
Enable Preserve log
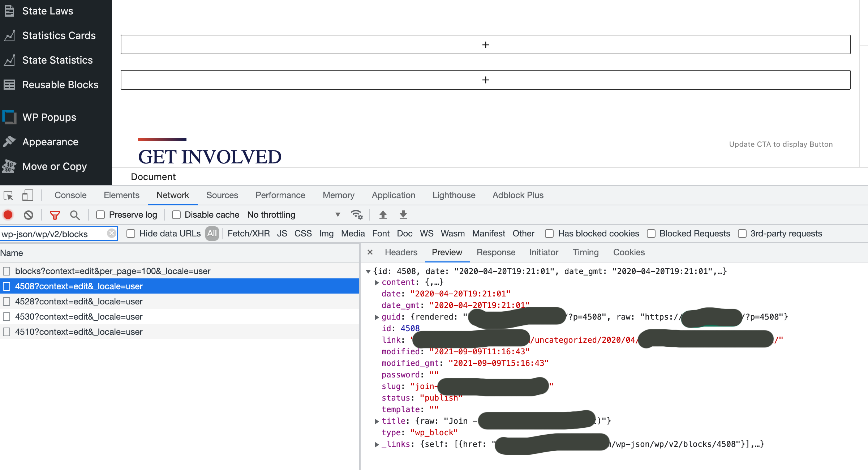point(100,214)
